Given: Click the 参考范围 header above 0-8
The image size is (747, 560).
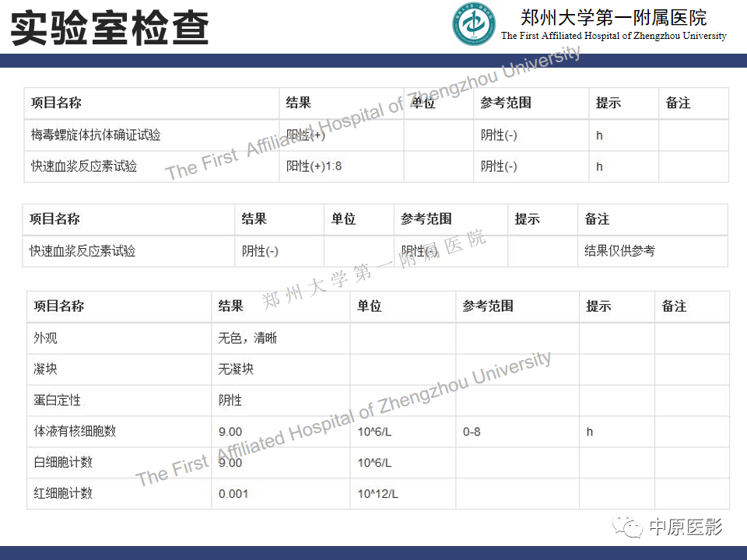Looking at the screenshot, I should [487, 306].
